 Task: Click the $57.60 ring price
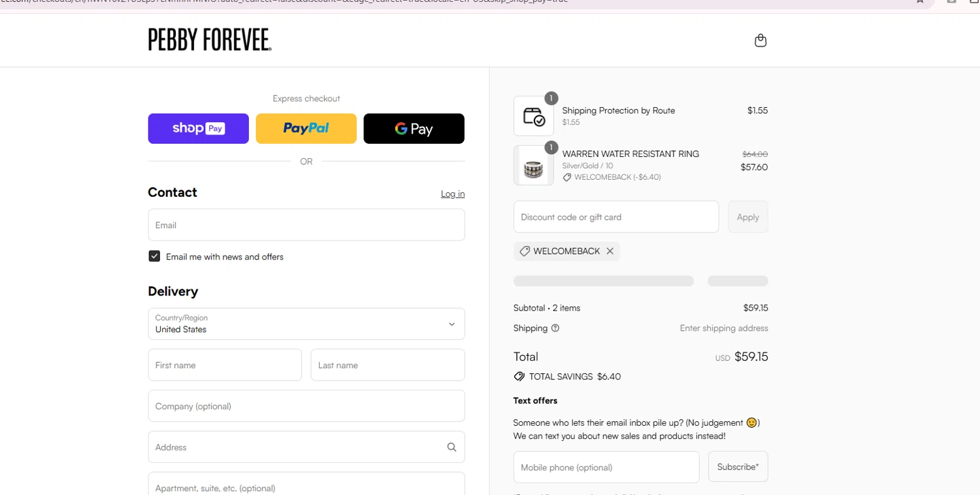[754, 167]
